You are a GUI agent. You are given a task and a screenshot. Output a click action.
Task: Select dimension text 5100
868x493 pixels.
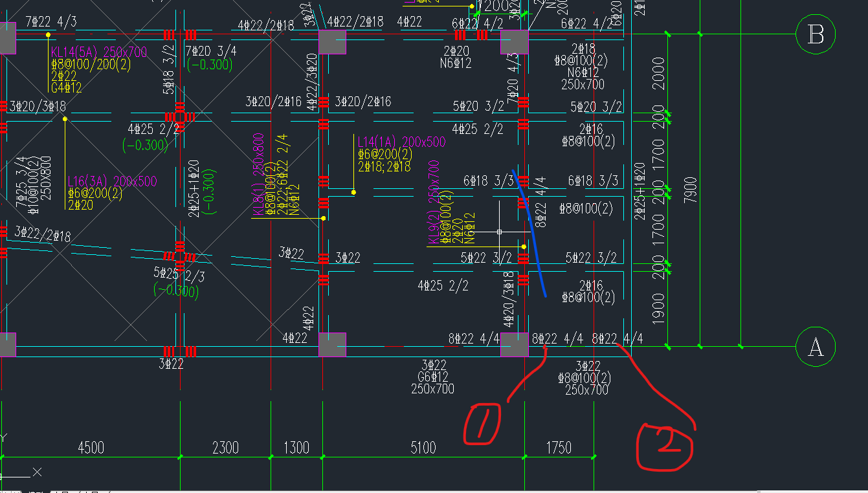pos(423,448)
